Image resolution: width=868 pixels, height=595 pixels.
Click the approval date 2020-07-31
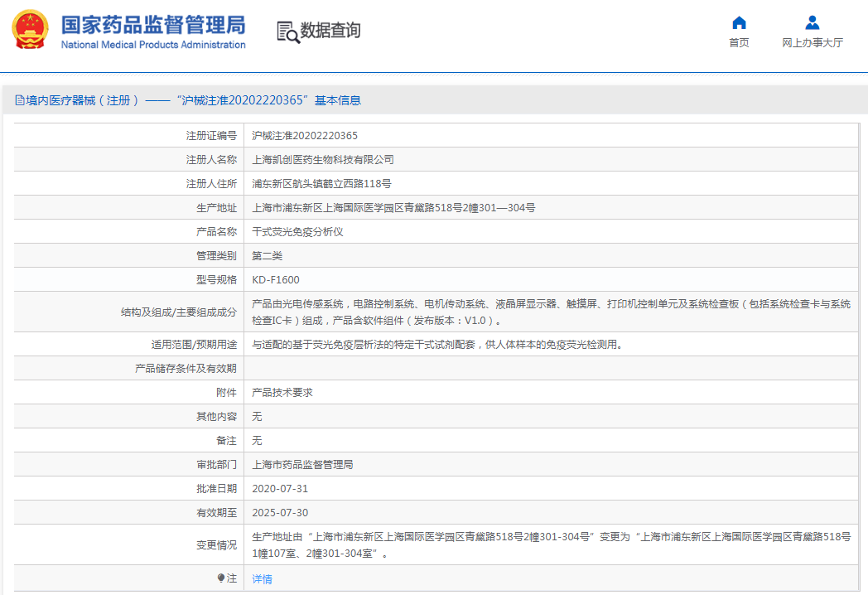pyautogui.click(x=280, y=489)
